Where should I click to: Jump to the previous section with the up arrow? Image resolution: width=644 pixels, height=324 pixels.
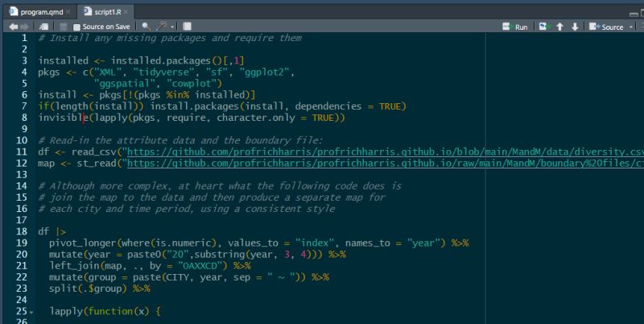click(x=559, y=27)
